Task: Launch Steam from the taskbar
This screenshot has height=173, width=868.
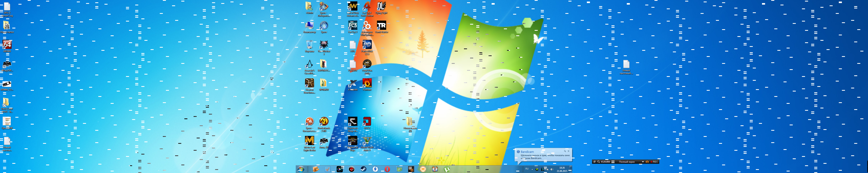Action: coord(363,169)
